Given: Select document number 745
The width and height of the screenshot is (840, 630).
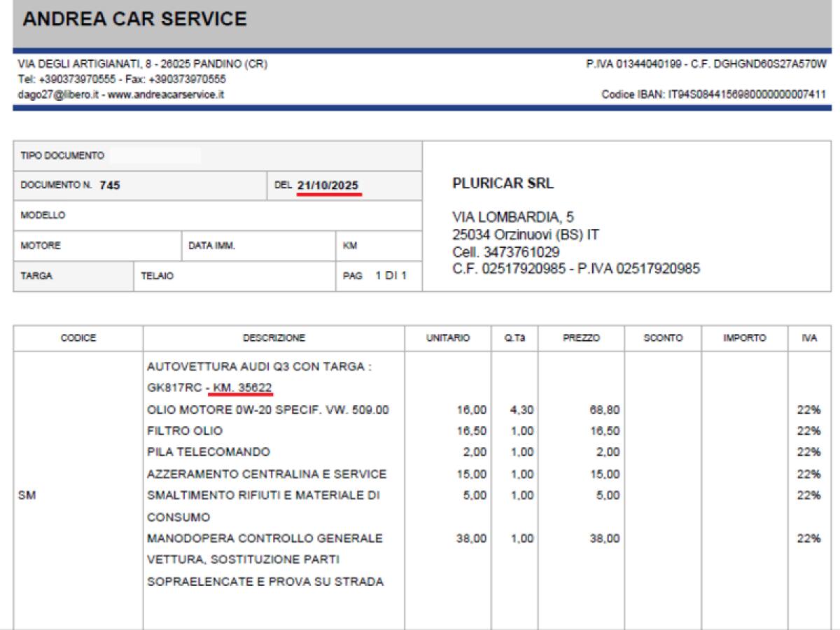Looking at the screenshot, I should click(109, 185).
